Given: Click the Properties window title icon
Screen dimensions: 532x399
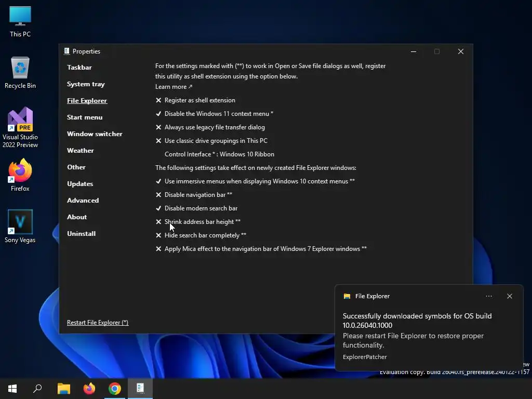Looking at the screenshot, I should pyautogui.click(x=66, y=51).
